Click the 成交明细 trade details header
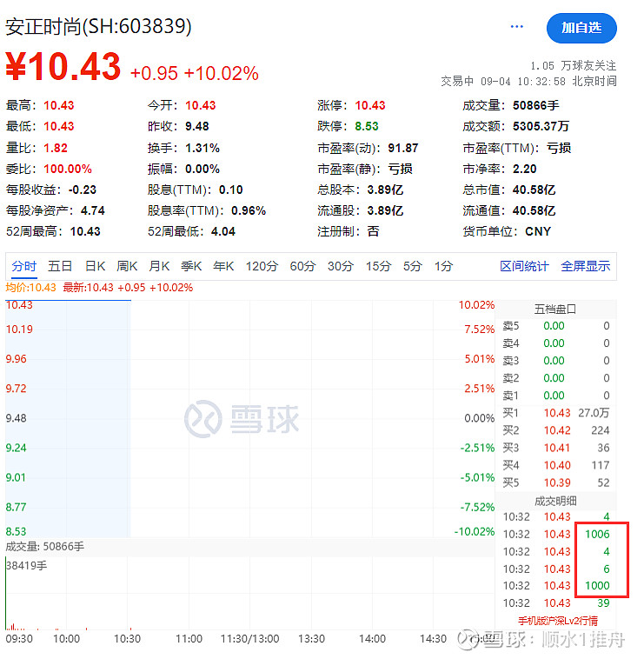This screenshot has height=659, width=644. click(555, 501)
